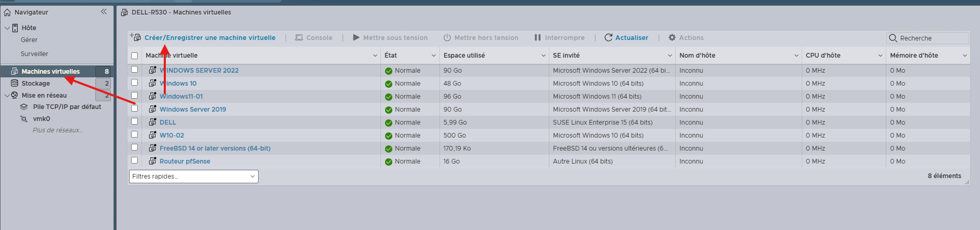Check the DELL row checkbox

click(x=135, y=121)
